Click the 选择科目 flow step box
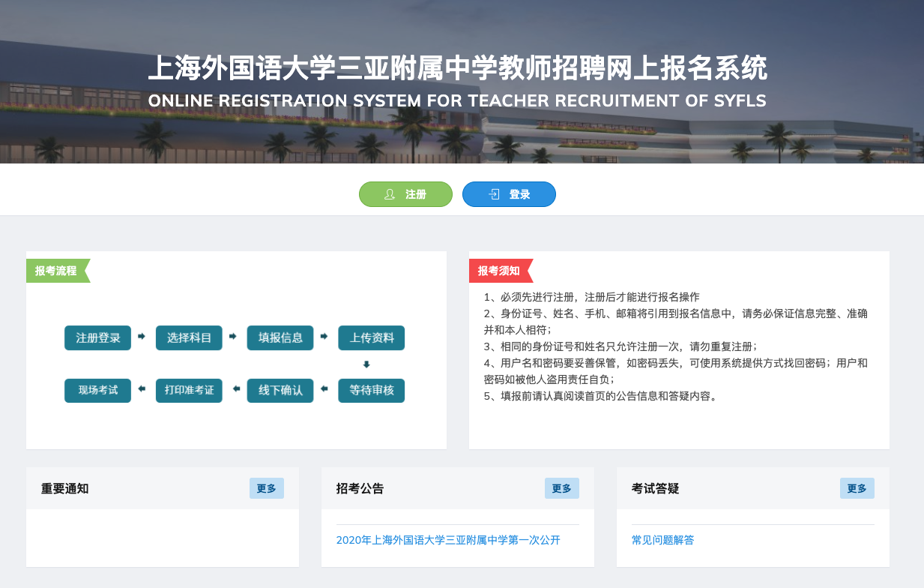Viewport: 924px width, 588px height. 190,337
